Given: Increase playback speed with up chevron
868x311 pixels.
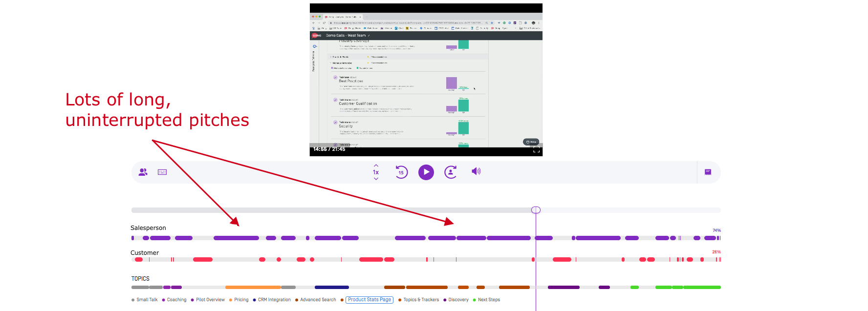Looking at the screenshot, I should (x=376, y=166).
